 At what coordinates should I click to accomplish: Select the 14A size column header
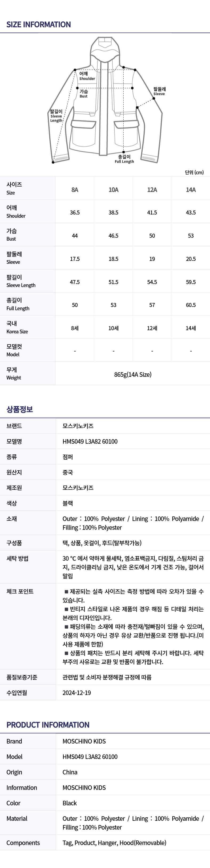(191, 190)
